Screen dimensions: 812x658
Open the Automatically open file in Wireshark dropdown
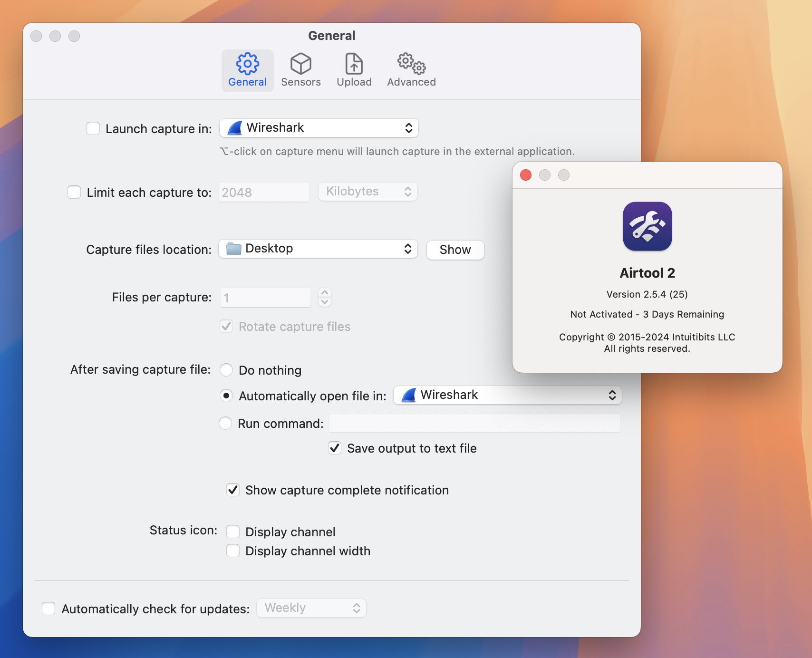tap(508, 395)
